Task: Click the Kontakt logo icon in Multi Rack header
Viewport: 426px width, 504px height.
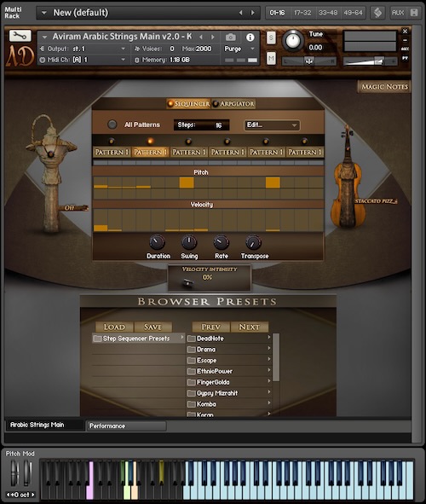Action: pyautogui.click(x=377, y=13)
